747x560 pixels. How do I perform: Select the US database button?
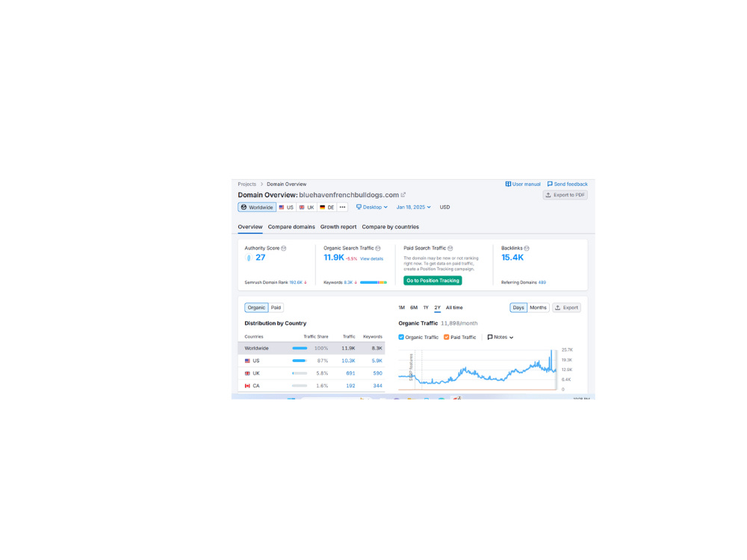pyautogui.click(x=286, y=208)
